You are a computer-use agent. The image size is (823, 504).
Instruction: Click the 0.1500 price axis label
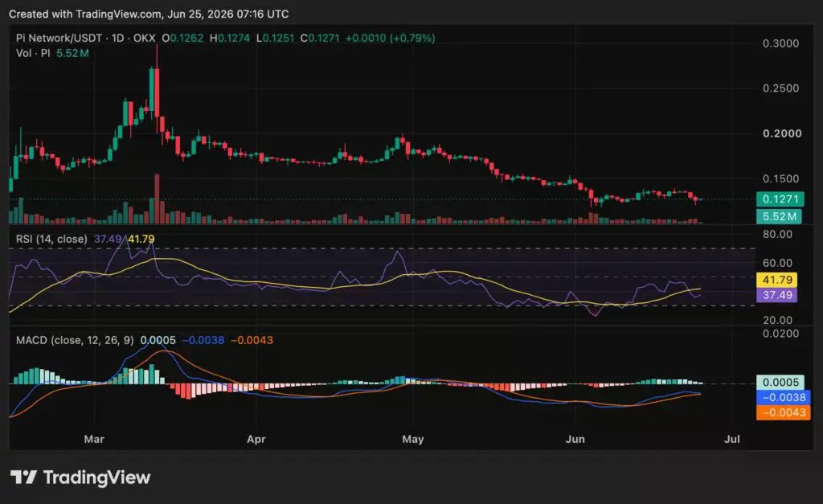(780, 178)
